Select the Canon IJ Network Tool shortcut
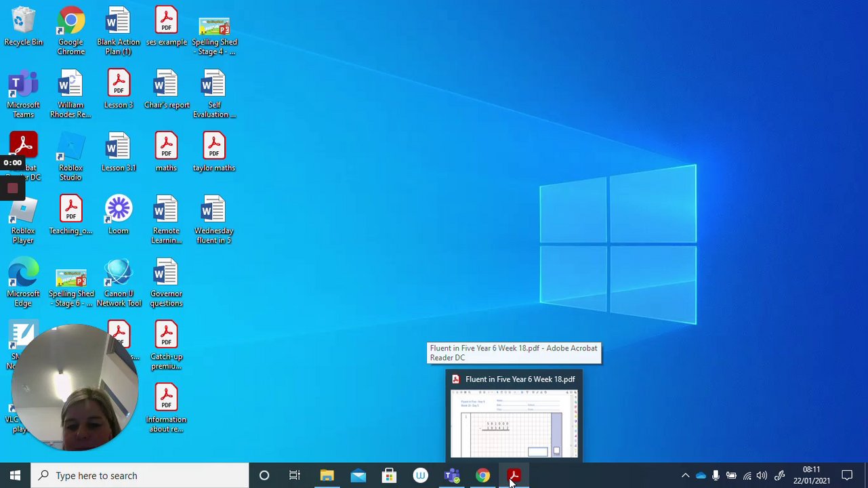868x488 pixels. point(119,283)
